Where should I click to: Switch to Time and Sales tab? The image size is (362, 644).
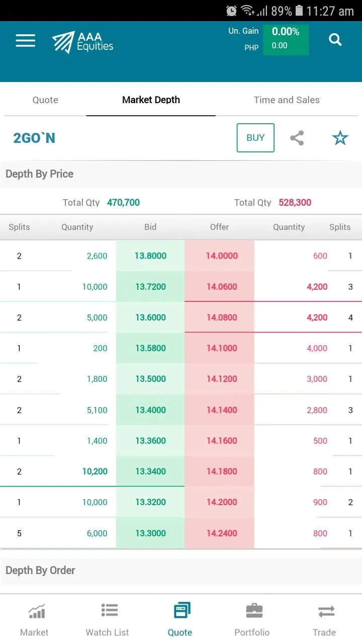click(x=287, y=100)
